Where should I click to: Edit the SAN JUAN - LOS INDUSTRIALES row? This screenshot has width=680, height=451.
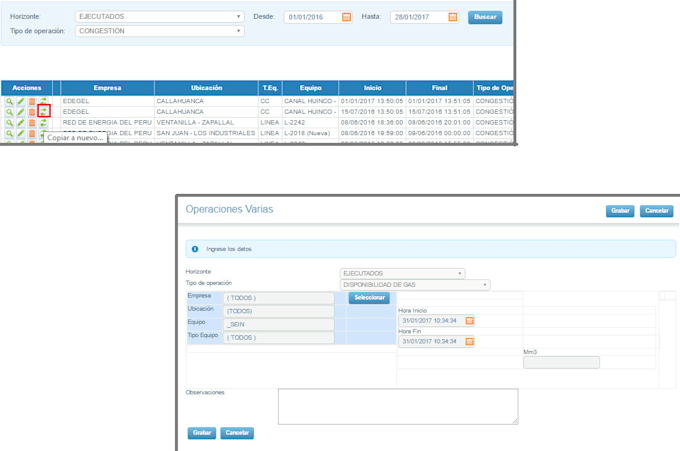[x=20, y=134]
